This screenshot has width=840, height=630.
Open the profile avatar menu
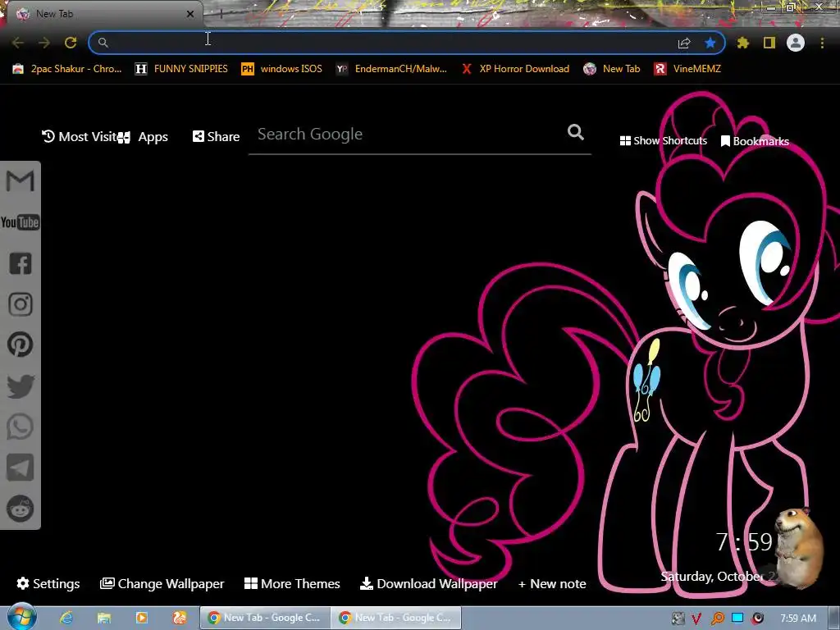point(796,43)
